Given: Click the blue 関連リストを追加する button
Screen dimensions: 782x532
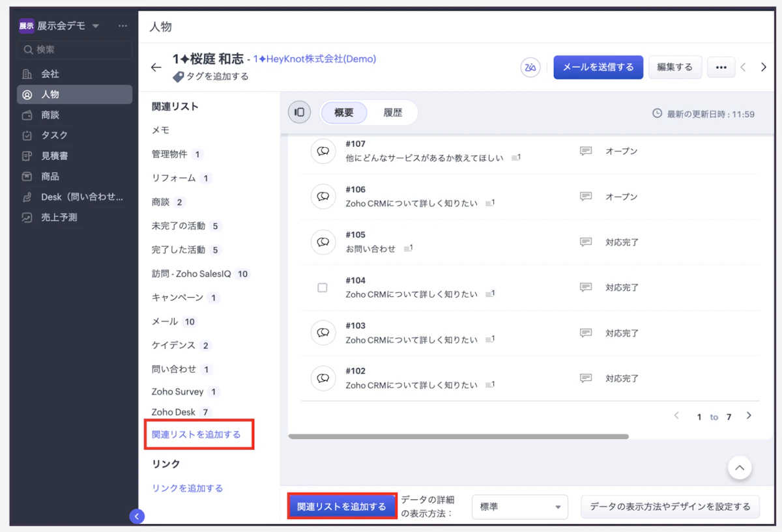Looking at the screenshot, I should [x=342, y=507].
